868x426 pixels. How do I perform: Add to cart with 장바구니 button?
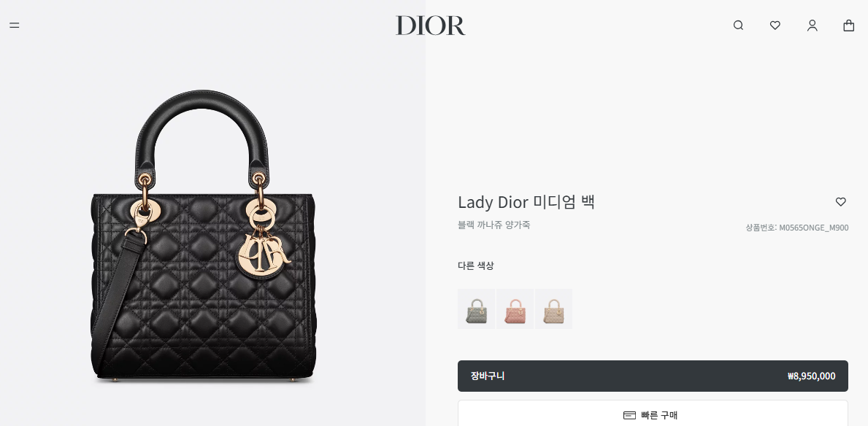(653, 376)
